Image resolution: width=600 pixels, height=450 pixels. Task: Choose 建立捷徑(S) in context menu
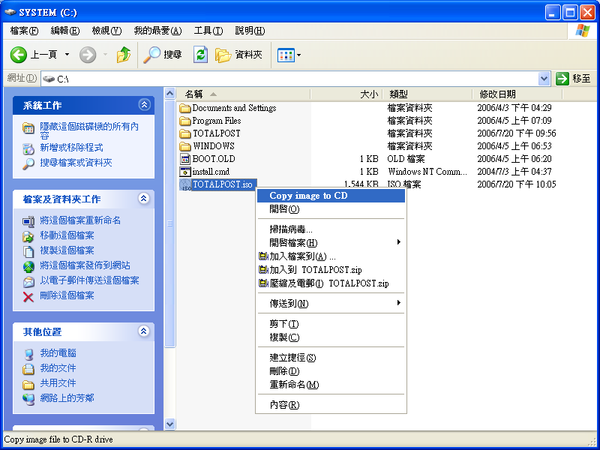(x=331, y=358)
